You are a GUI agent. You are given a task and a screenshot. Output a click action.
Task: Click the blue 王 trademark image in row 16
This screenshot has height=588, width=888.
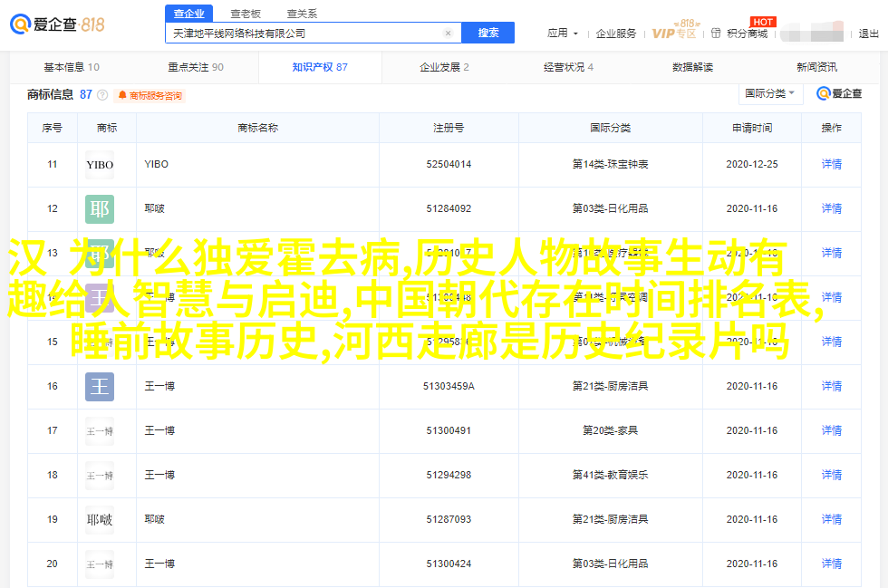[x=100, y=386]
